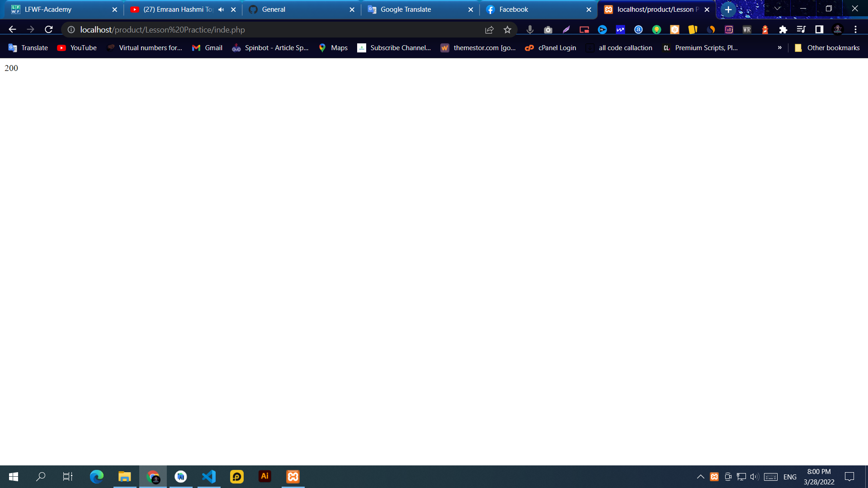Click the localhost address bar

(271, 30)
